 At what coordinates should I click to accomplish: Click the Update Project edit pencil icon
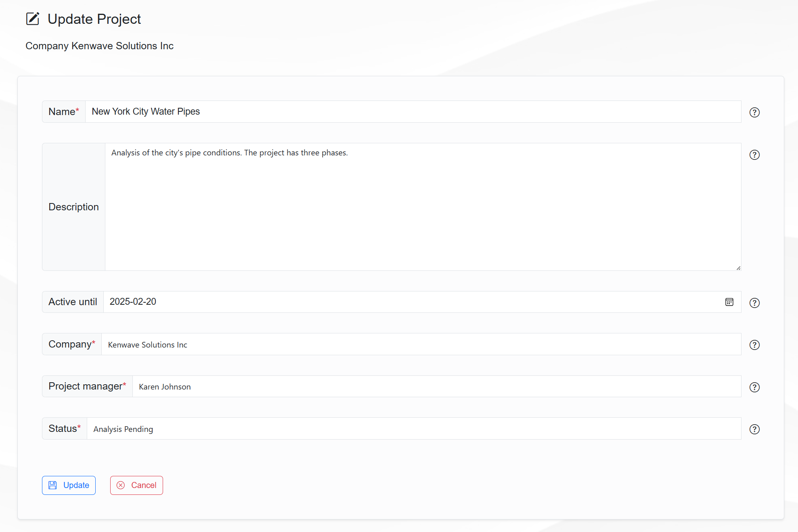click(33, 19)
